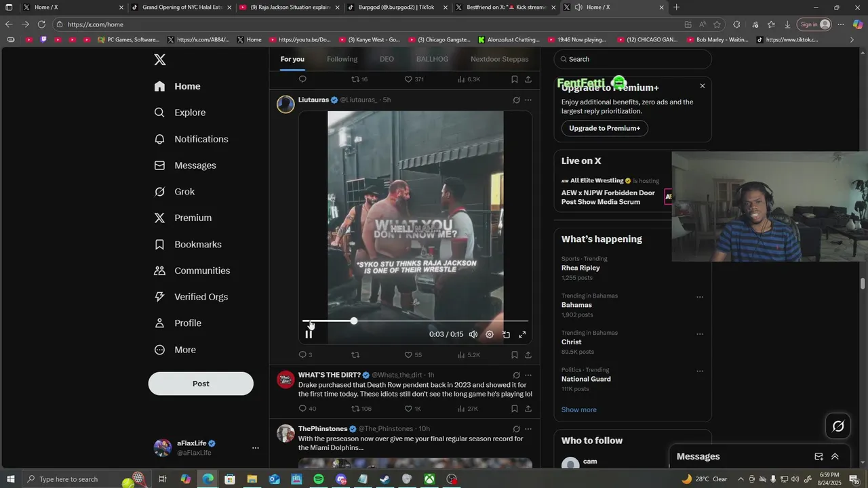Enter video fullscreen mode
Viewport: 868px width, 488px height.
point(522,334)
